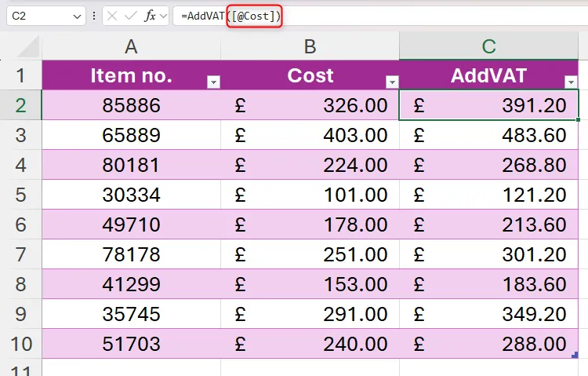
Task: Click the Name Box showing C2
Action: [x=38, y=16]
